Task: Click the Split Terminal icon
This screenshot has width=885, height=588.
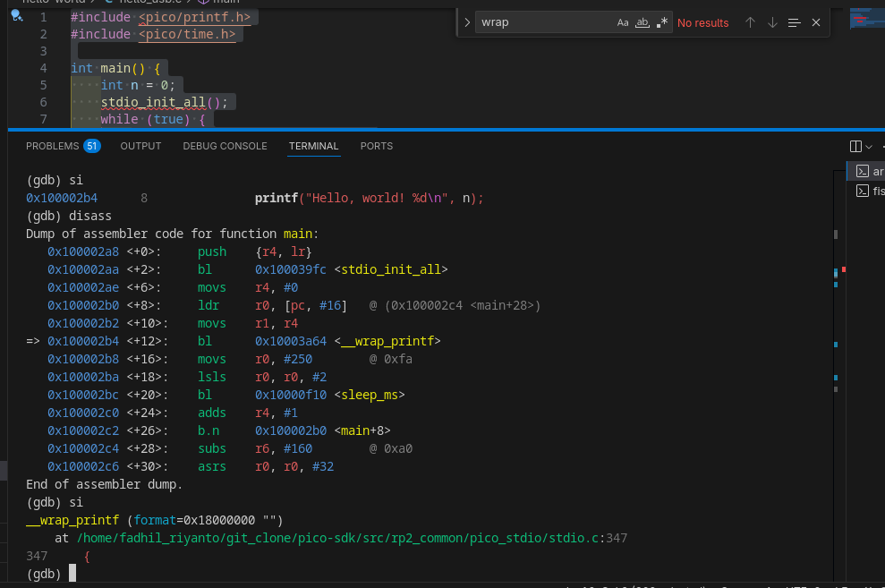Action: [855, 146]
